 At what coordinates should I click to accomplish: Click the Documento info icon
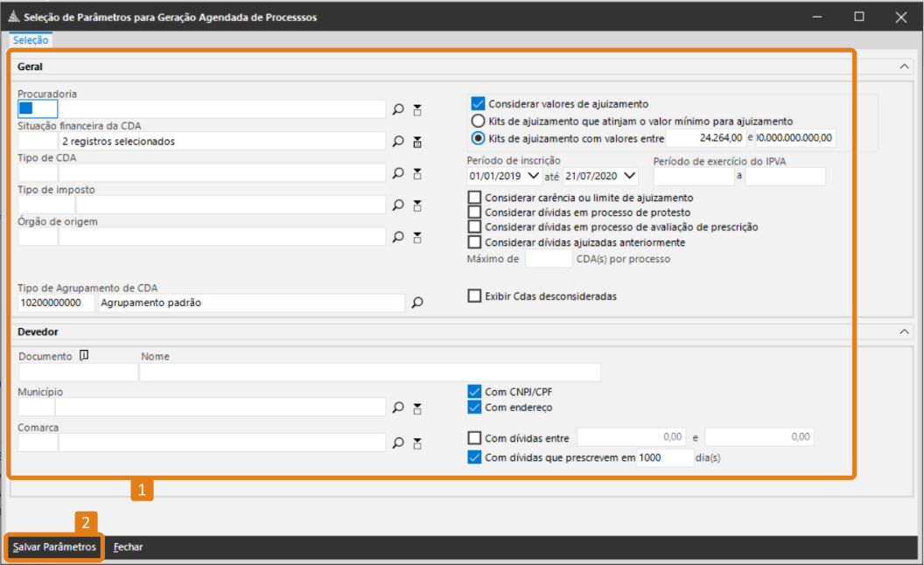click(84, 355)
